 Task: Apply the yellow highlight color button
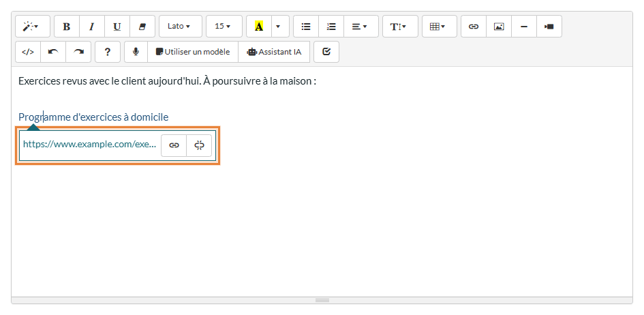259,27
